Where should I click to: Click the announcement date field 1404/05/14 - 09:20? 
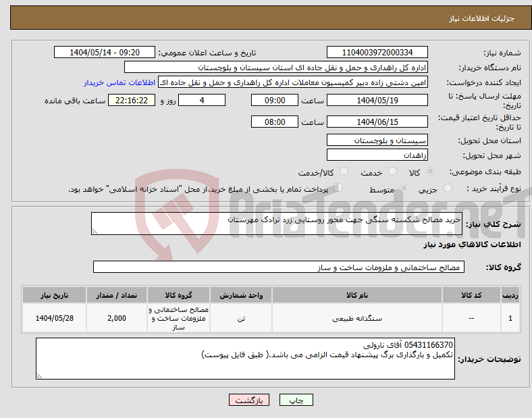click(105, 52)
